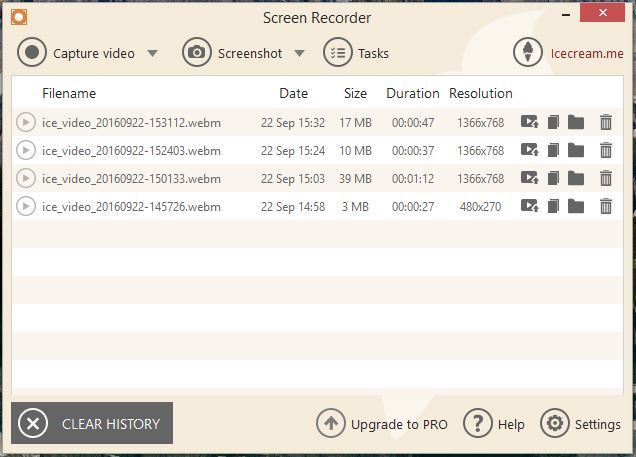Open the folder of the 10 MB video
Image resolution: width=636 pixels, height=457 pixels.
click(576, 151)
